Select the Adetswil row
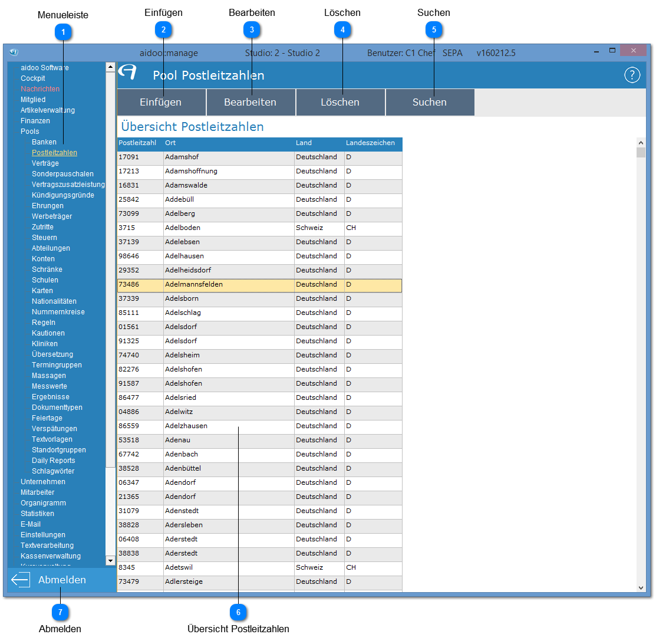 [x=260, y=568]
